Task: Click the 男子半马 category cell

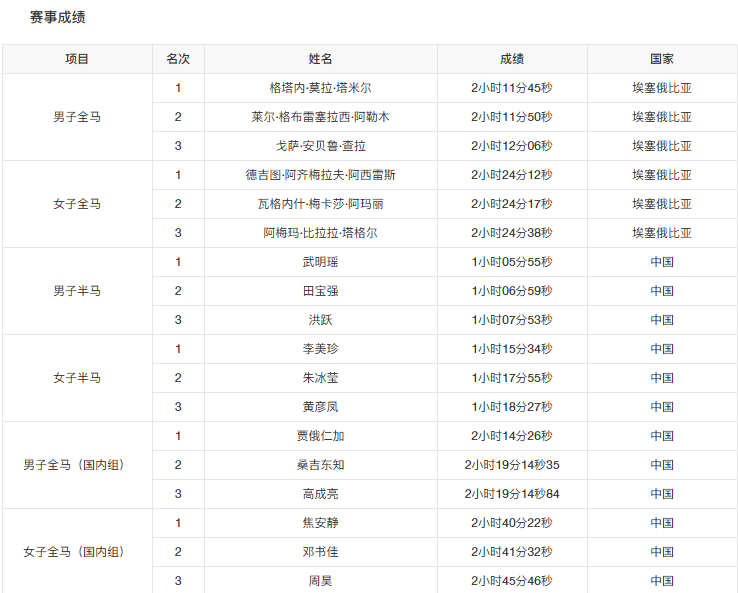Action: coord(77,291)
